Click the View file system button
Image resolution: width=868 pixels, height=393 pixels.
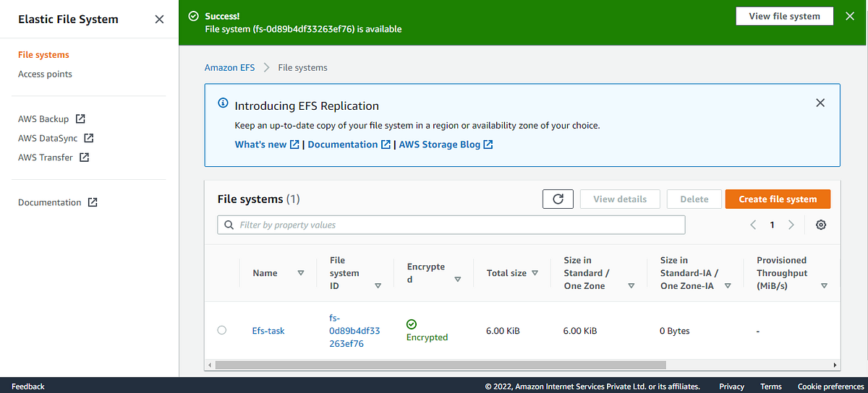point(785,16)
